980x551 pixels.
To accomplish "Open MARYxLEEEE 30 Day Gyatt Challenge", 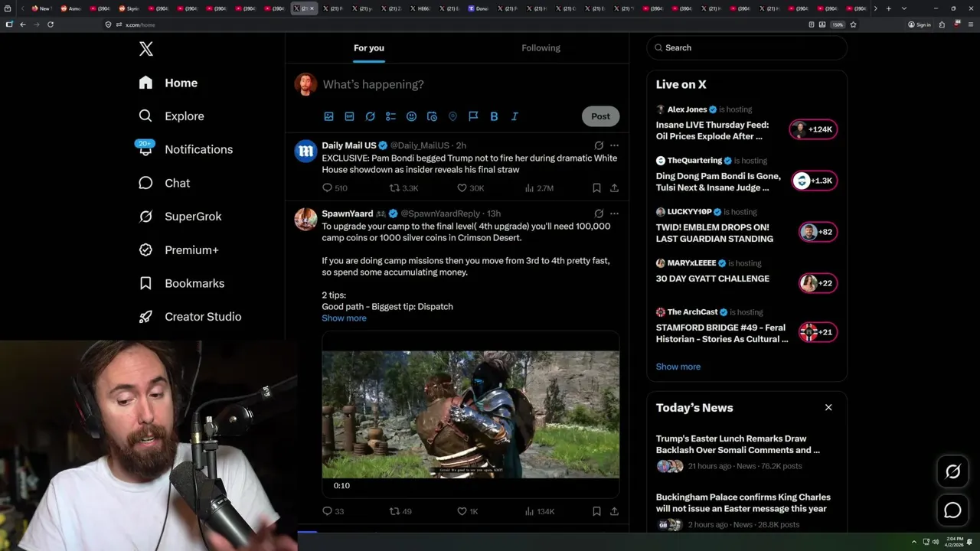I will pyautogui.click(x=746, y=275).
